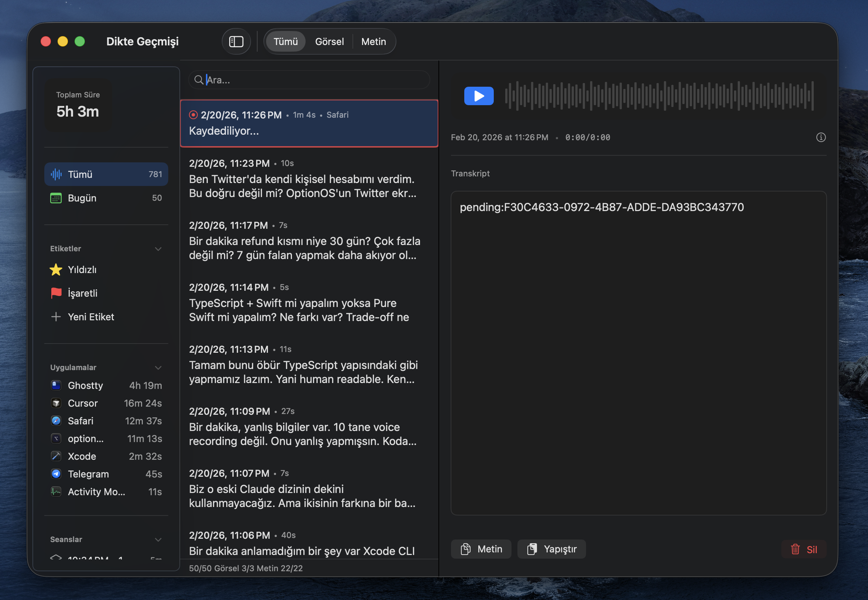Play the recording with the blue play button
Viewport: 868px width, 600px height.
479,96
